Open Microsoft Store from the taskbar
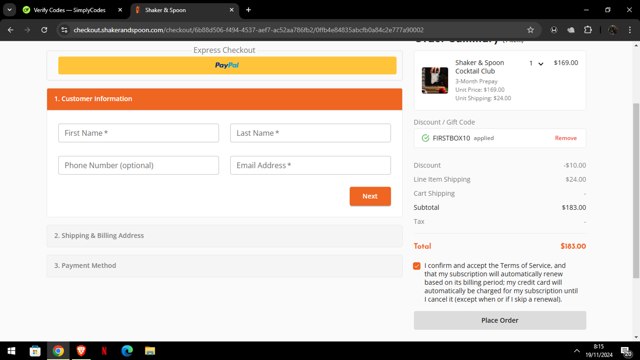The width and height of the screenshot is (640, 360). coord(35,351)
